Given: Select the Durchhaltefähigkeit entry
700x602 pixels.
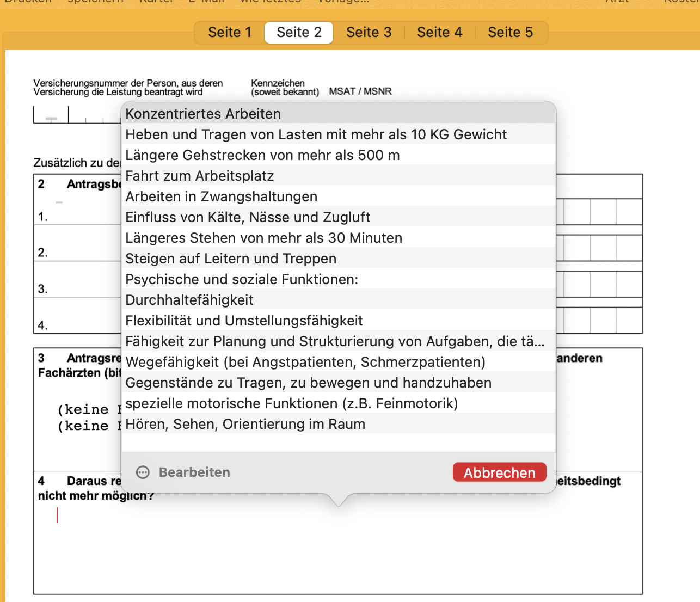Looking at the screenshot, I should 339,300.
